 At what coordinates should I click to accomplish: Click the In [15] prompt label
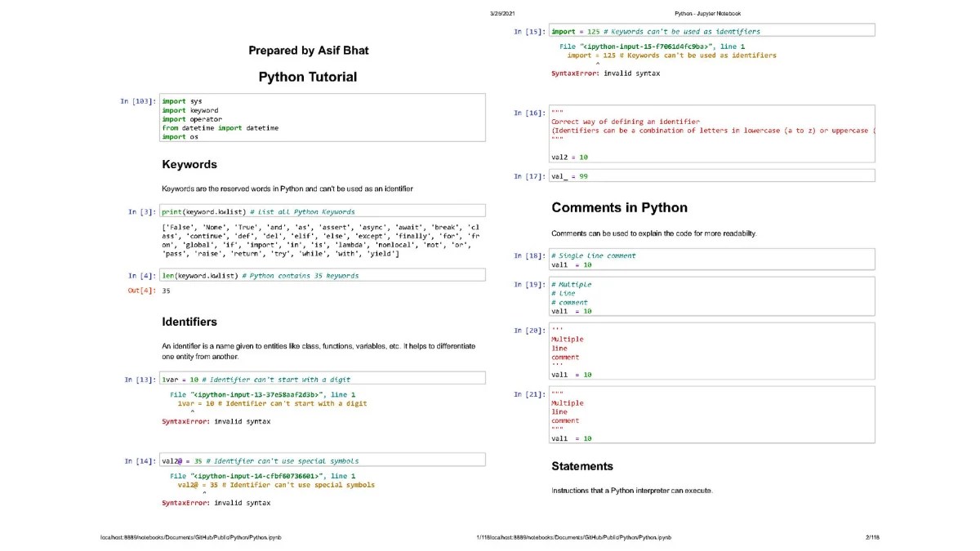click(529, 32)
